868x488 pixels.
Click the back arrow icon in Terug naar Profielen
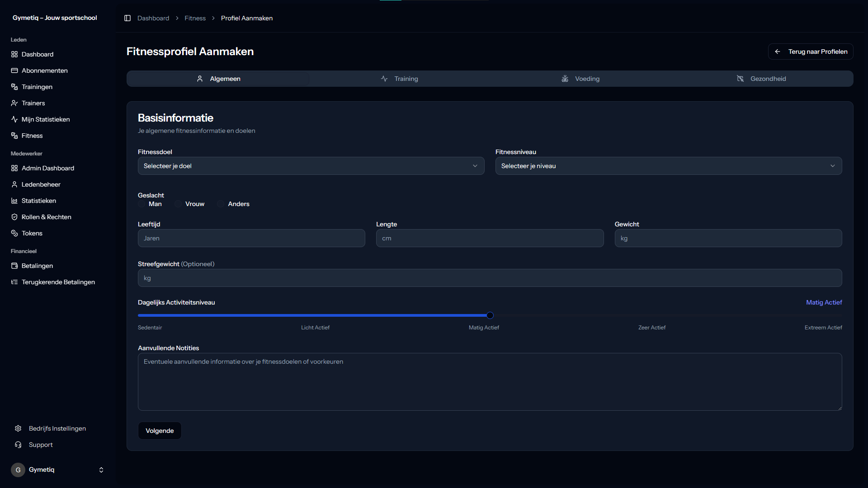click(778, 52)
